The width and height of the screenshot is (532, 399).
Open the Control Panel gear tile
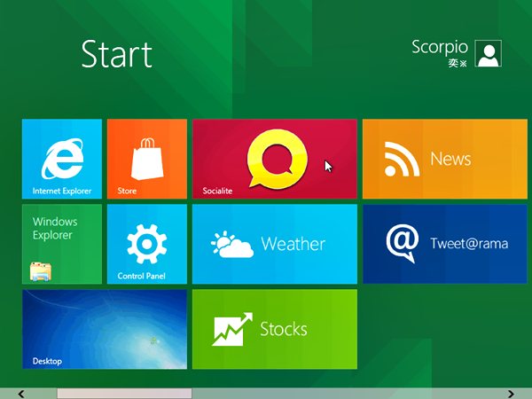click(x=147, y=244)
